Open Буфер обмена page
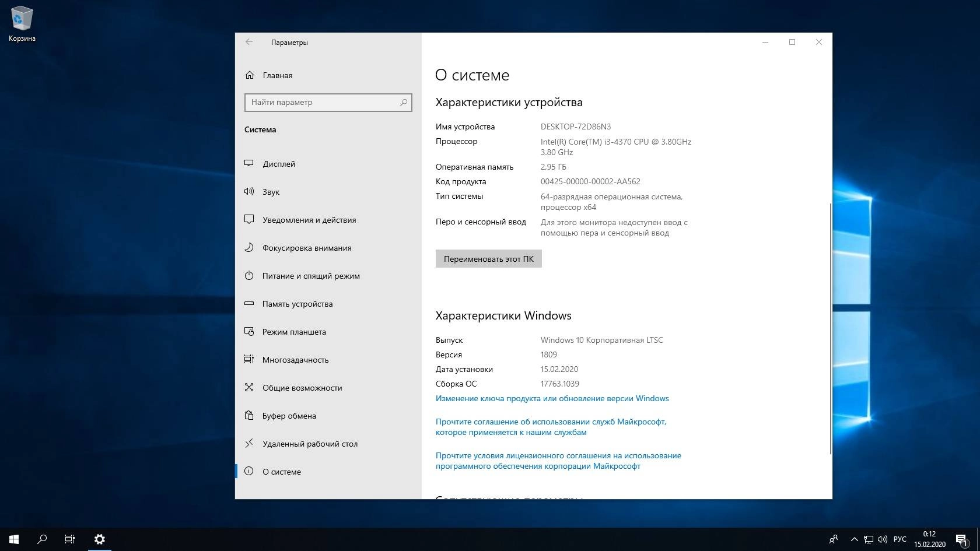 (x=328, y=416)
